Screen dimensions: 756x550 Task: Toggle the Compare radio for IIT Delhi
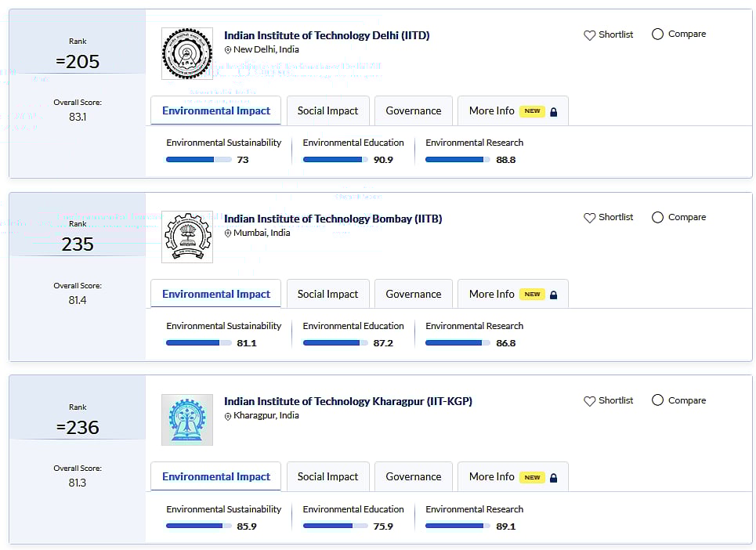(657, 34)
